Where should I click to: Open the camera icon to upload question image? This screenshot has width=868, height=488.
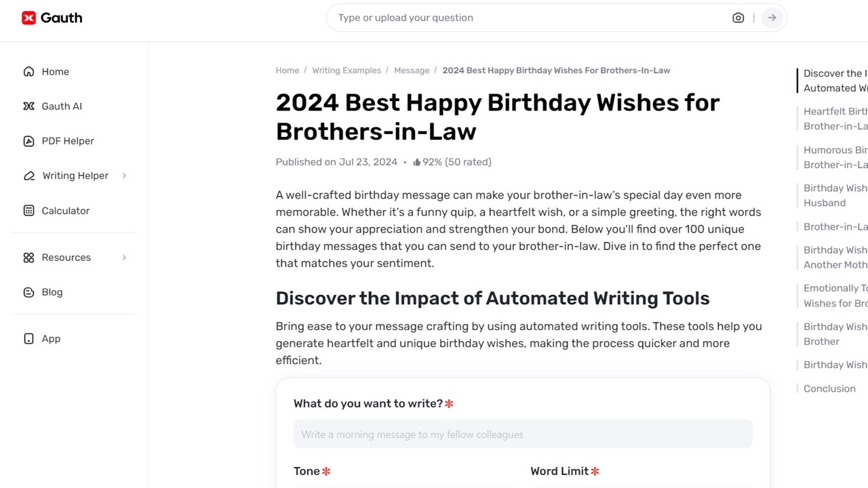click(738, 18)
